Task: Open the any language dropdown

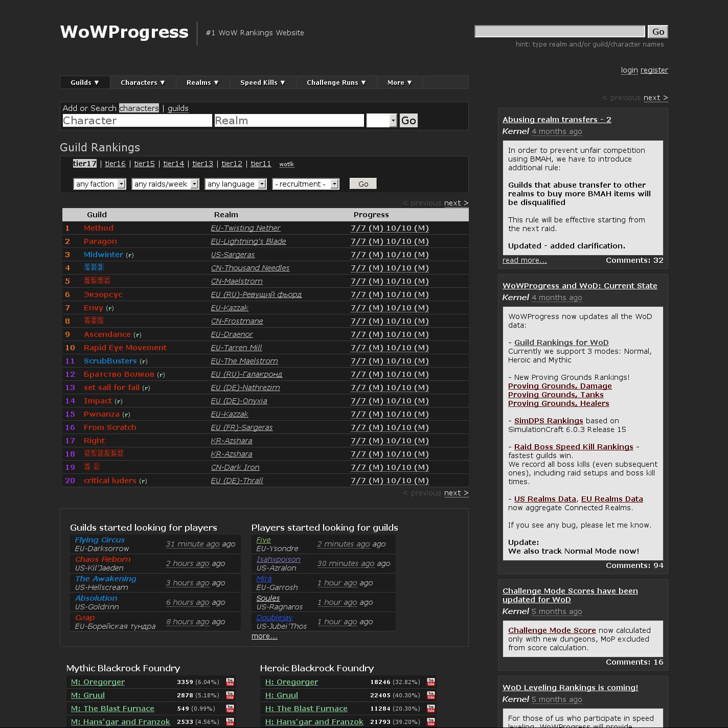Action: click(235, 184)
